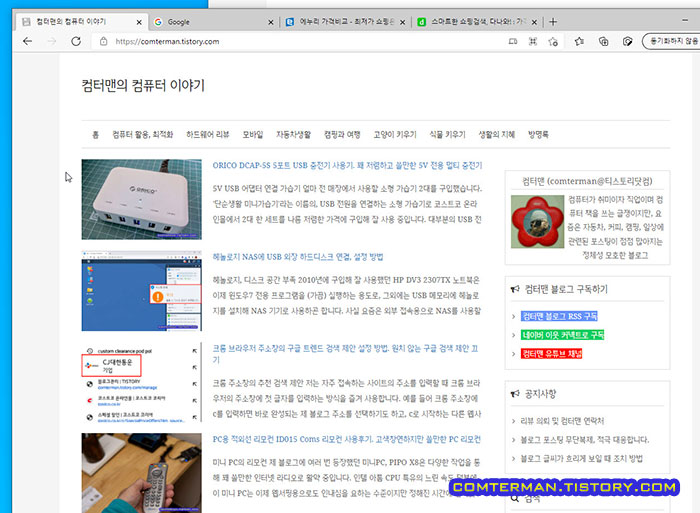Click the 컴터맨 (comterman@티스토리닷컴) heading
The height and width of the screenshot is (513, 700).
tap(587, 181)
